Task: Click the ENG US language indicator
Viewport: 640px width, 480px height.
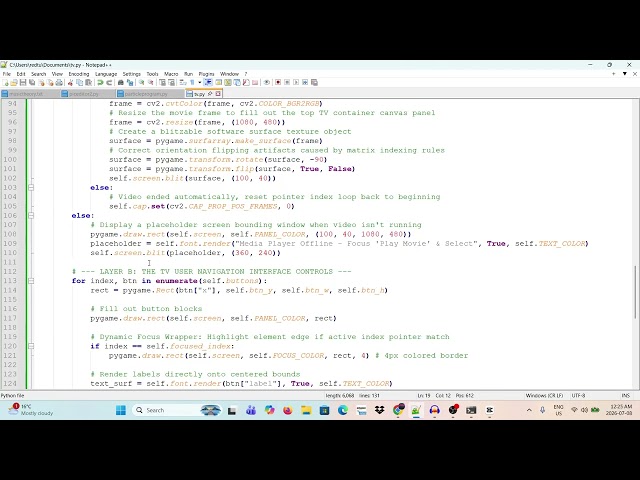Action: 558,410
